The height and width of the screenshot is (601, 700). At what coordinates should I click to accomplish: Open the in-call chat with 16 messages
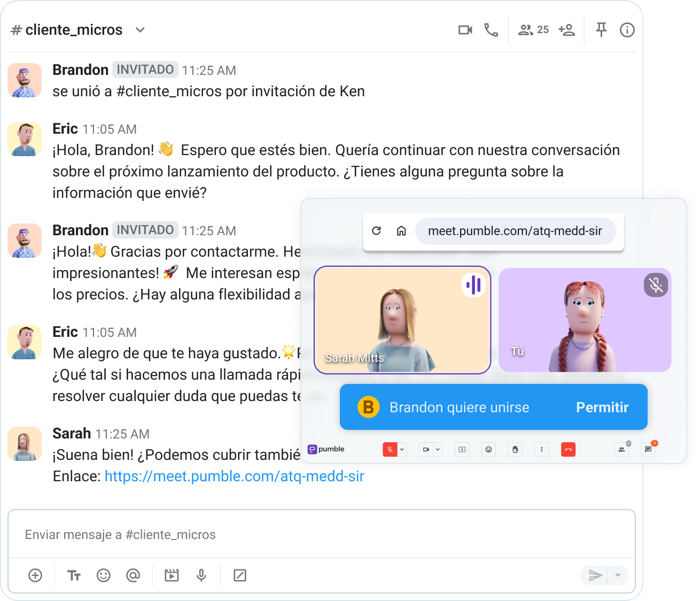pyautogui.click(x=648, y=450)
